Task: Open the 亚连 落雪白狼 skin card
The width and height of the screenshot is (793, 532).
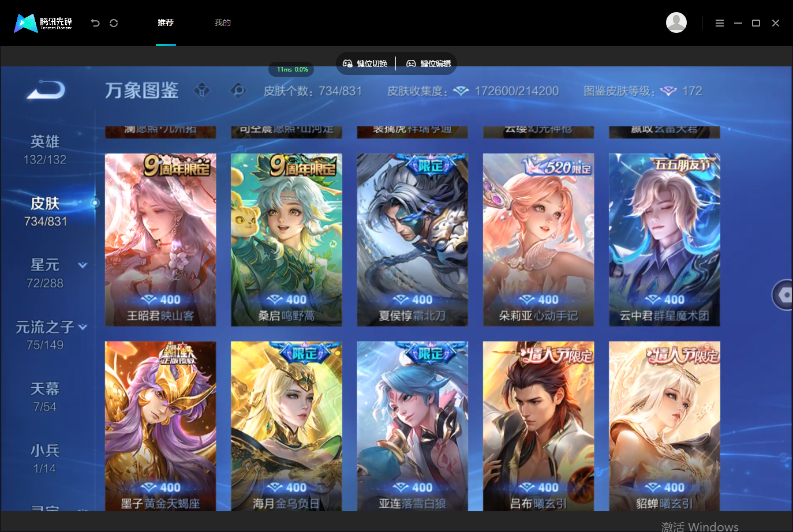Action: 413,426
